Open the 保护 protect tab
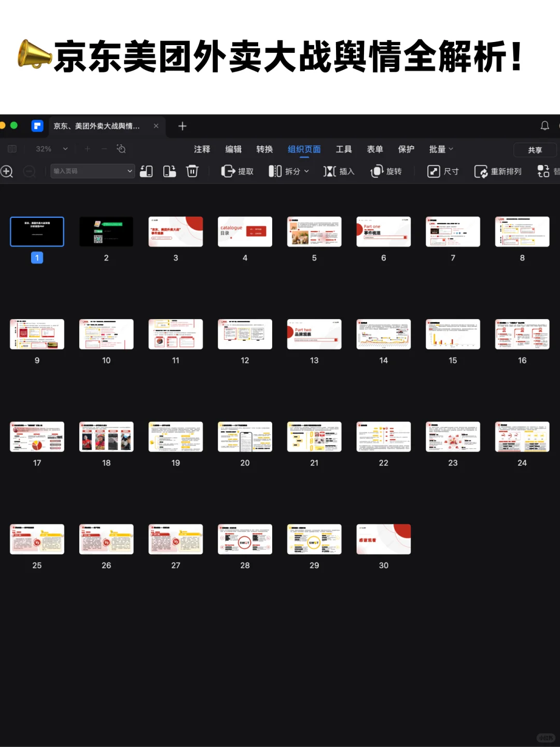The width and height of the screenshot is (560, 747). 406,149
